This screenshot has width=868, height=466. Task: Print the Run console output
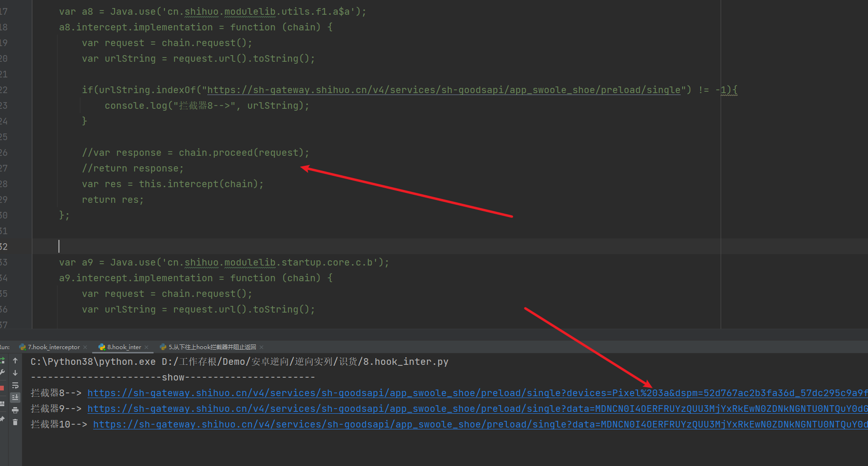point(15,410)
